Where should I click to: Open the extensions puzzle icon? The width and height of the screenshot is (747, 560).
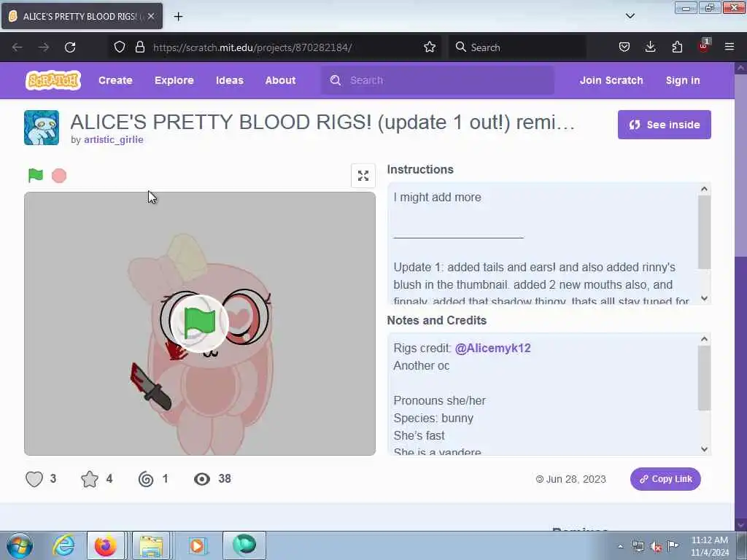(677, 47)
